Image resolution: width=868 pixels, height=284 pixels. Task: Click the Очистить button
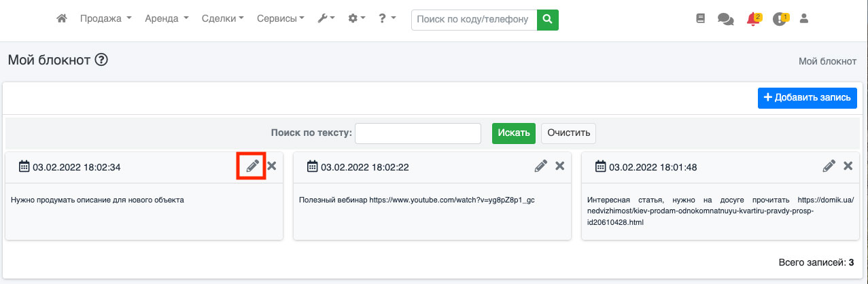point(568,133)
